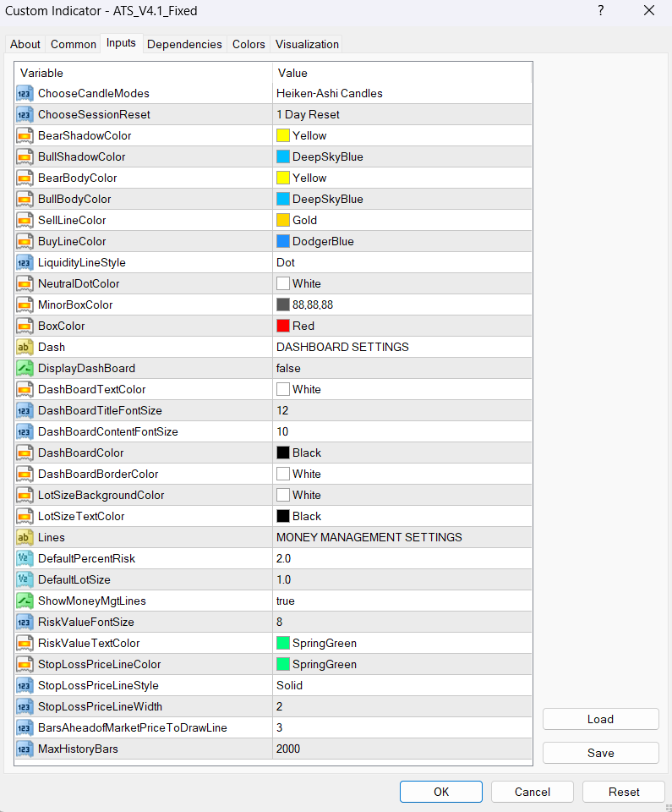Switch to the Colors tab
The width and height of the screenshot is (672, 812).
click(249, 44)
